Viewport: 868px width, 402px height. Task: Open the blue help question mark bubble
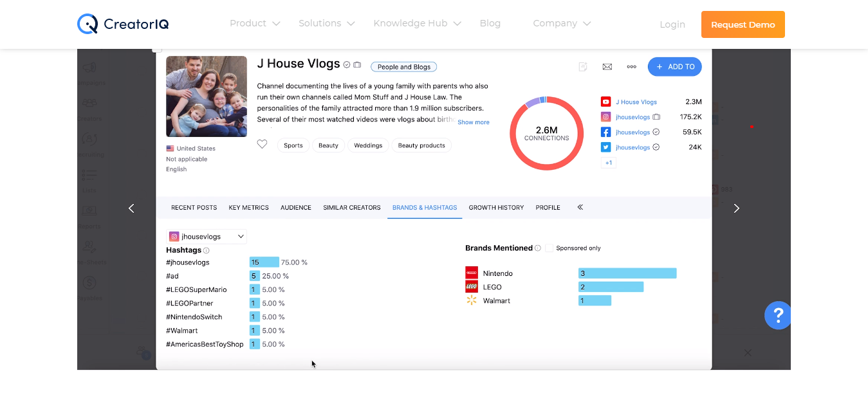(778, 315)
